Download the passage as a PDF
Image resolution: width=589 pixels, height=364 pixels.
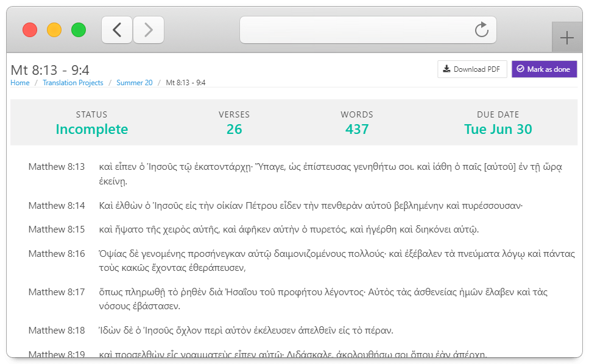tap(472, 69)
